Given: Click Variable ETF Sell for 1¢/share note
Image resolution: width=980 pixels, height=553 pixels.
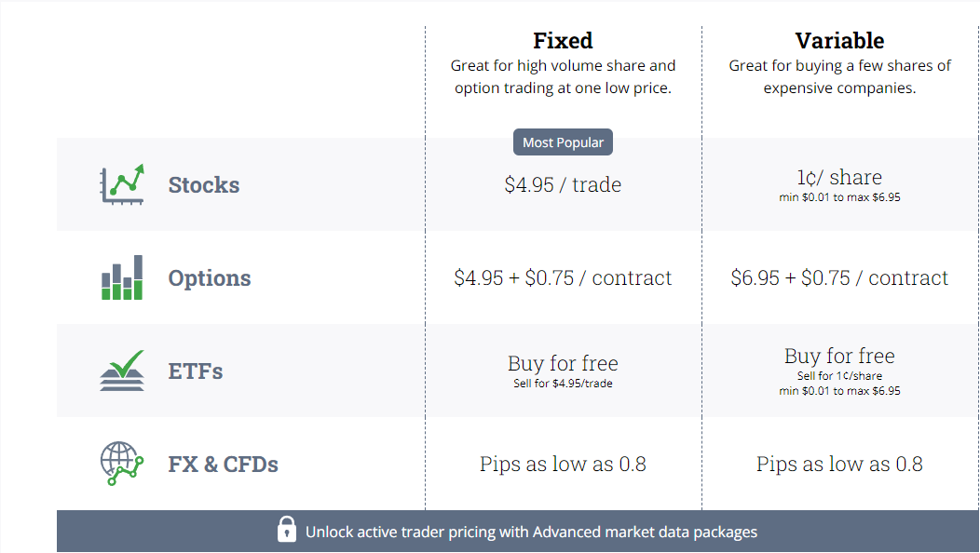Looking at the screenshot, I should (839, 376).
